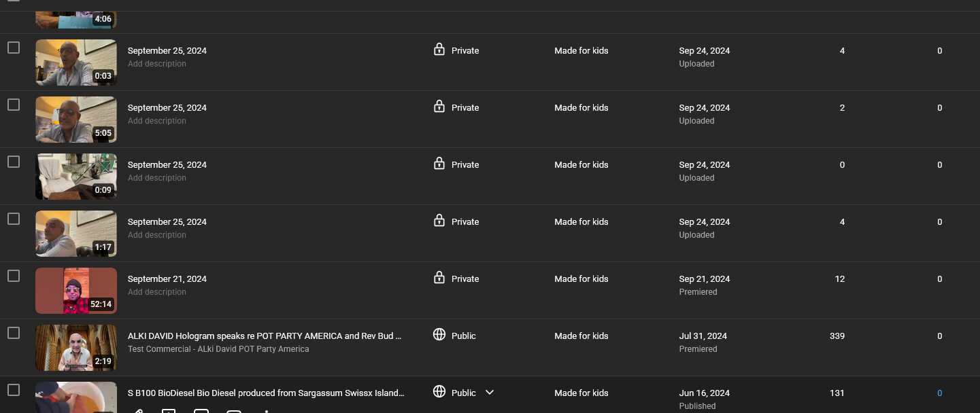Click the lock icon for the September 21 video
Viewport: 980px width, 413px height.
[x=439, y=278]
